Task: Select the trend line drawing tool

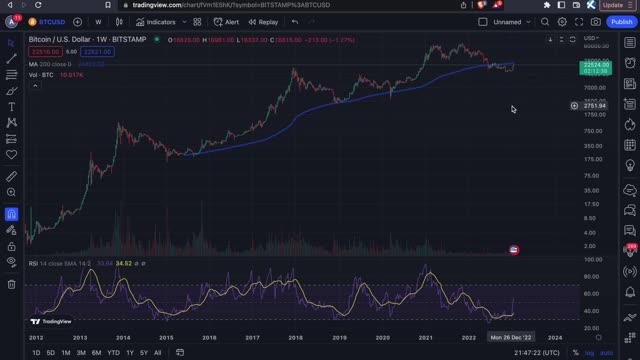Action: coord(11,58)
